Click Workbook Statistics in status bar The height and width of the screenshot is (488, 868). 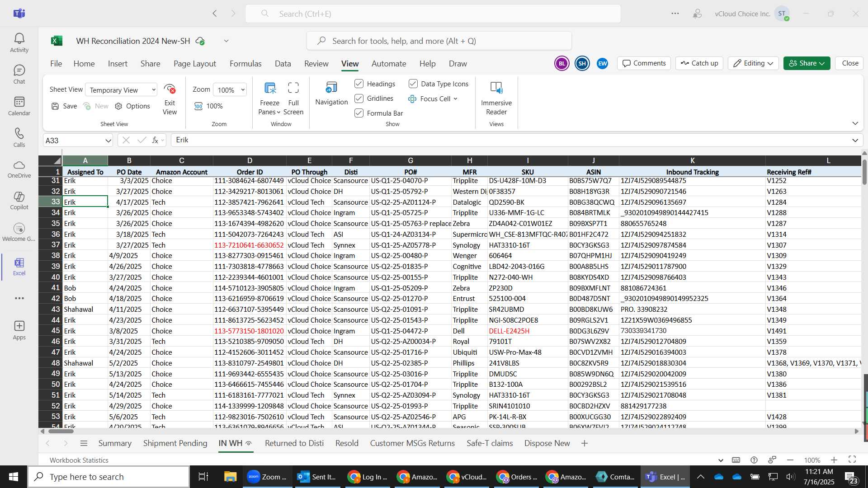(79, 460)
